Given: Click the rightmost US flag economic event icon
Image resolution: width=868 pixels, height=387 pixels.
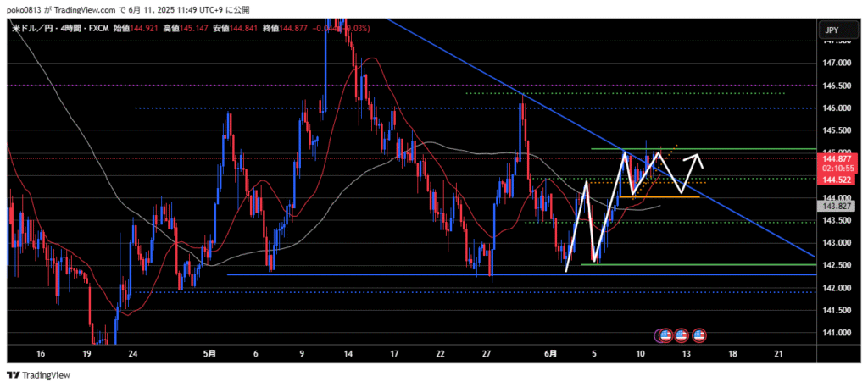Looking at the screenshot, I should click(x=699, y=335).
